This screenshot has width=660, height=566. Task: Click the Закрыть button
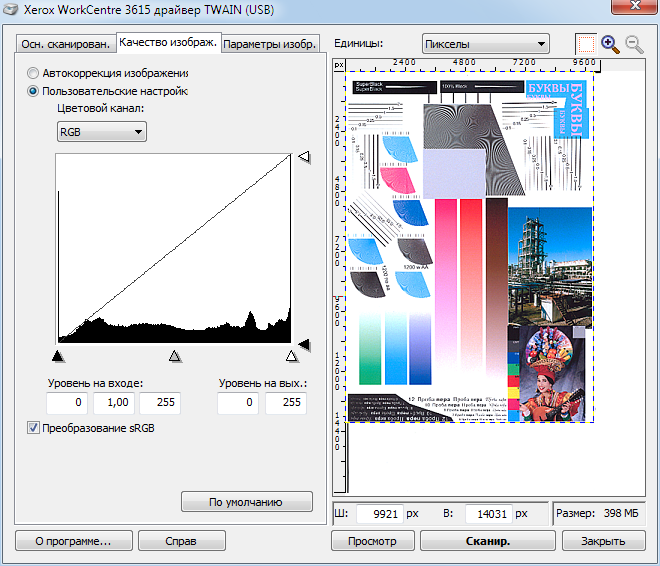(603, 541)
